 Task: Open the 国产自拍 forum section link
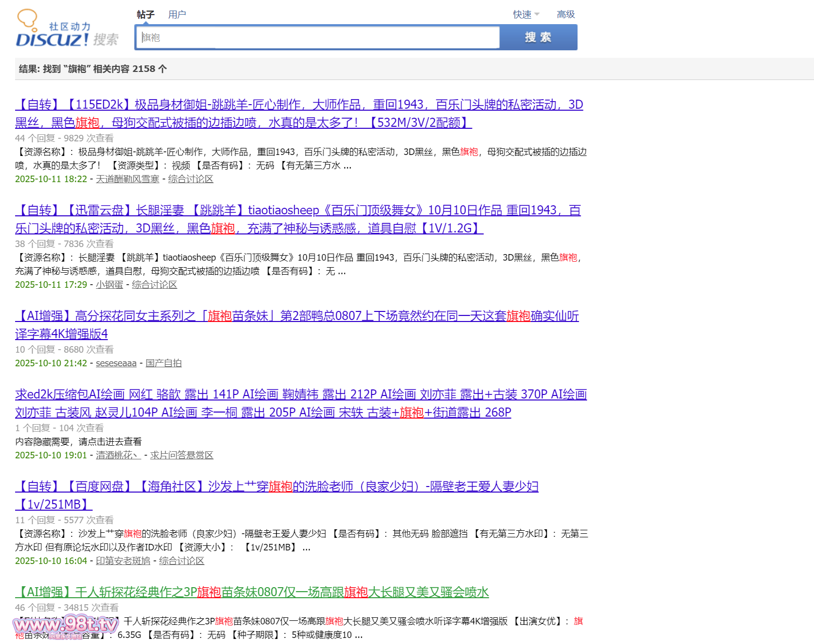click(164, 363)
